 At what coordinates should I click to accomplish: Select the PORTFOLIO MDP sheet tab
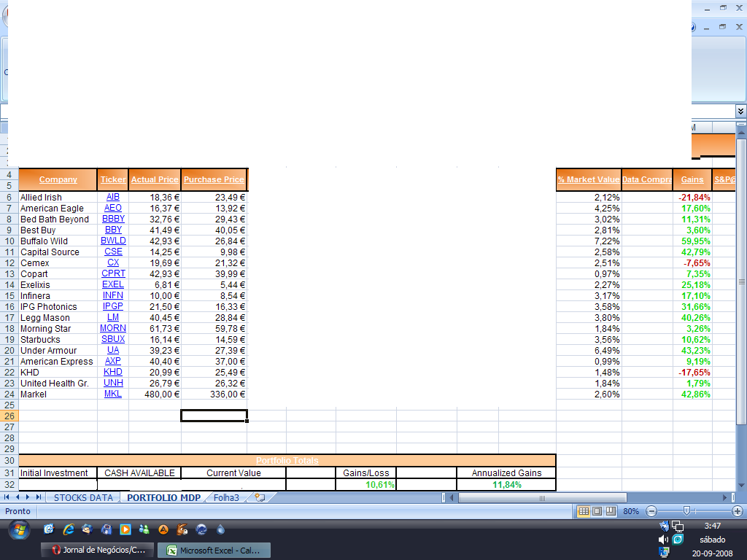pos(164,497)
